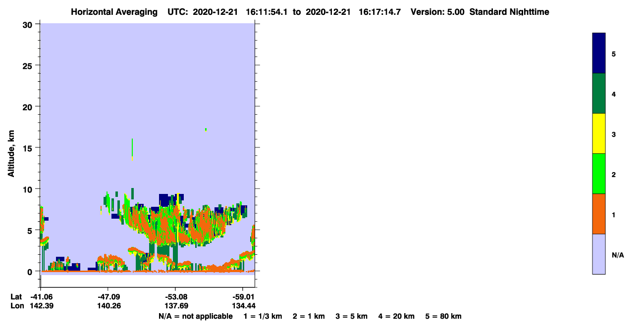This screenshot has height=330, width=644.
Task: Click the 'Standard Nighttime' title text
Action: tap(509, 12)
